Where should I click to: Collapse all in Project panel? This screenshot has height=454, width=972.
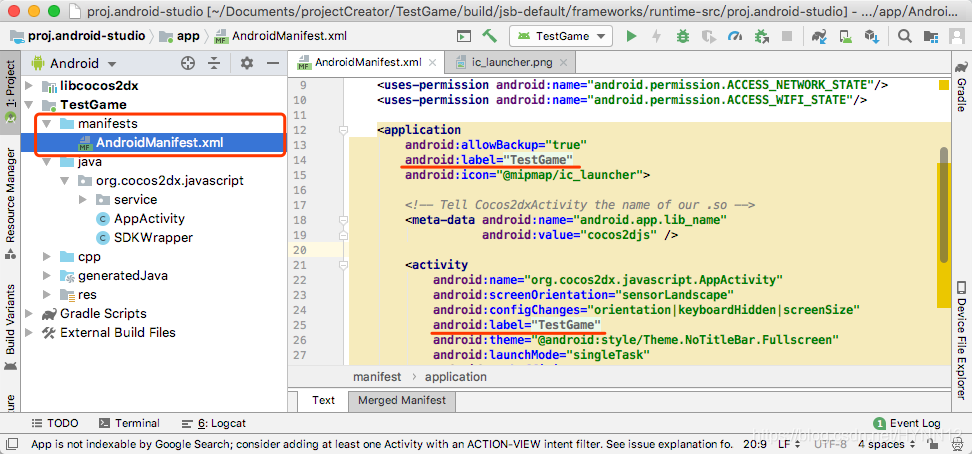click(214, 63)
